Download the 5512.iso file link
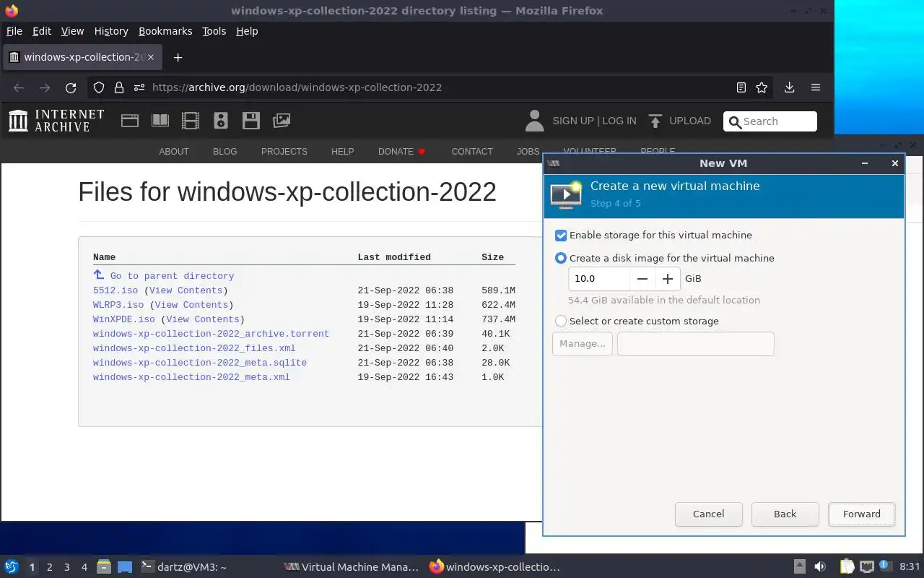Viewport: 924px width, 578px height. pos(115,290)
